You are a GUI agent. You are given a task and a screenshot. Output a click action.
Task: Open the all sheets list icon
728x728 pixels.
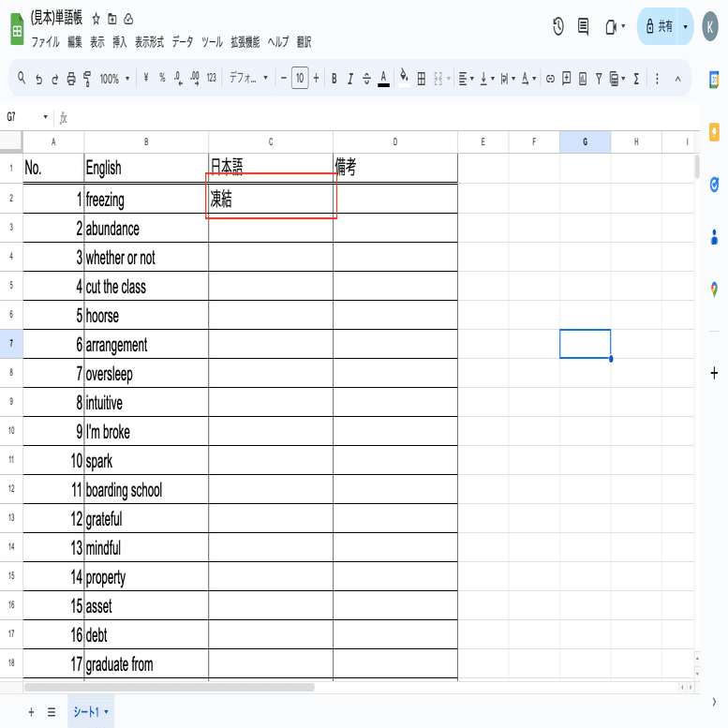(x=52, y=712)
